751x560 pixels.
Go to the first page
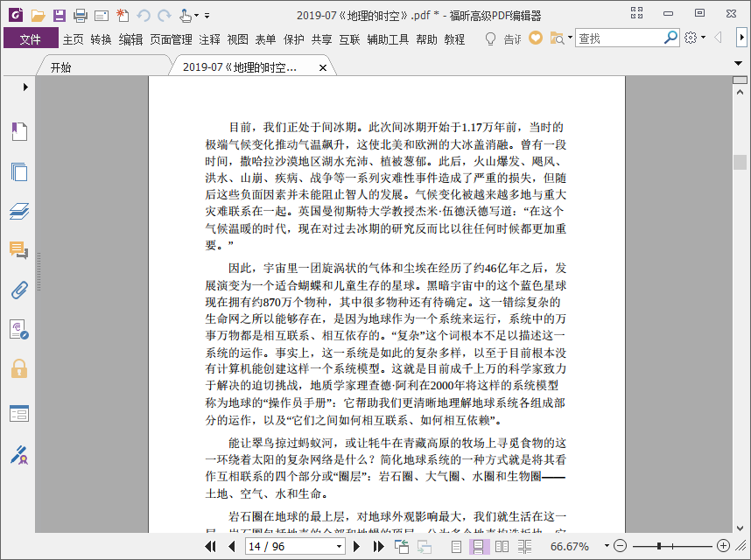[x=210, y=546]
